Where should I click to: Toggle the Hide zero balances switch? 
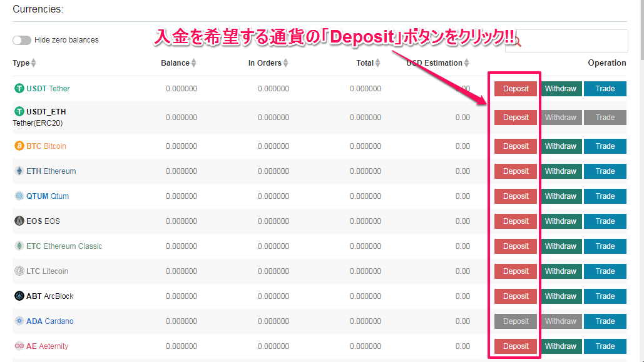pyautogui.click(x=22, y=40)
